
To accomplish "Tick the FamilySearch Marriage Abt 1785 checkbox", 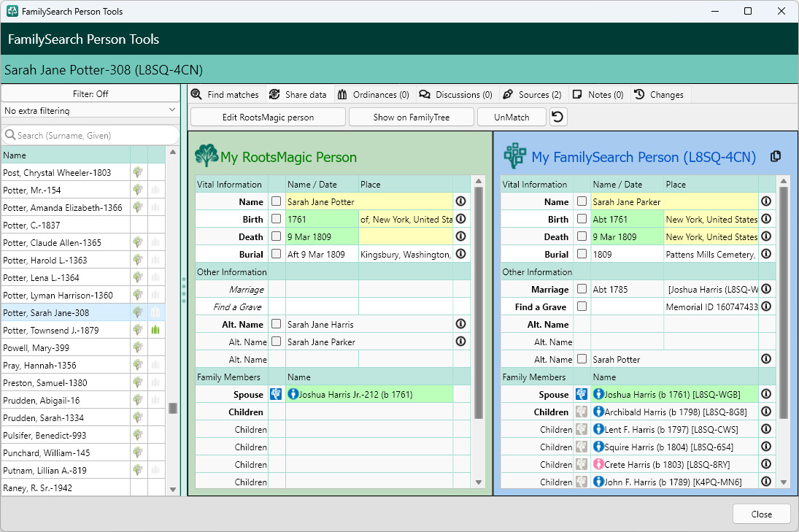I will pos(582,289).
